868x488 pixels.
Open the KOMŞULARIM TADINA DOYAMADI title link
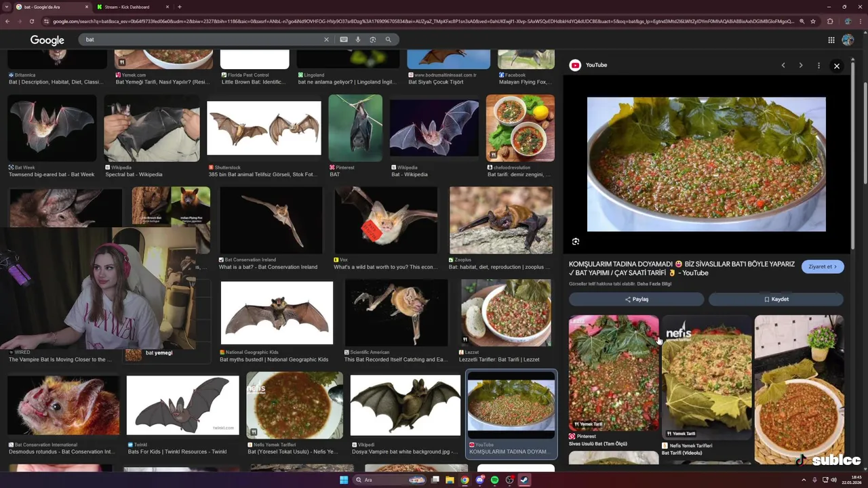pyautogui.click(x=682, y=268)
